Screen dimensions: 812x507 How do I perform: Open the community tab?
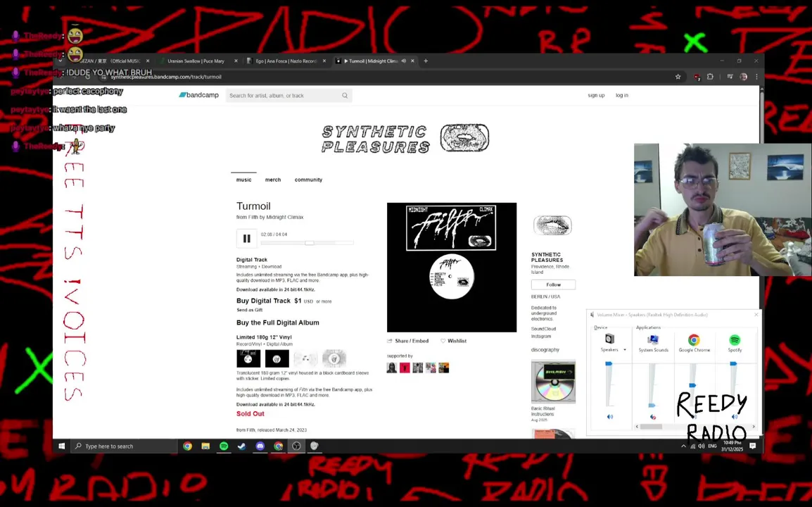[308, 180]
